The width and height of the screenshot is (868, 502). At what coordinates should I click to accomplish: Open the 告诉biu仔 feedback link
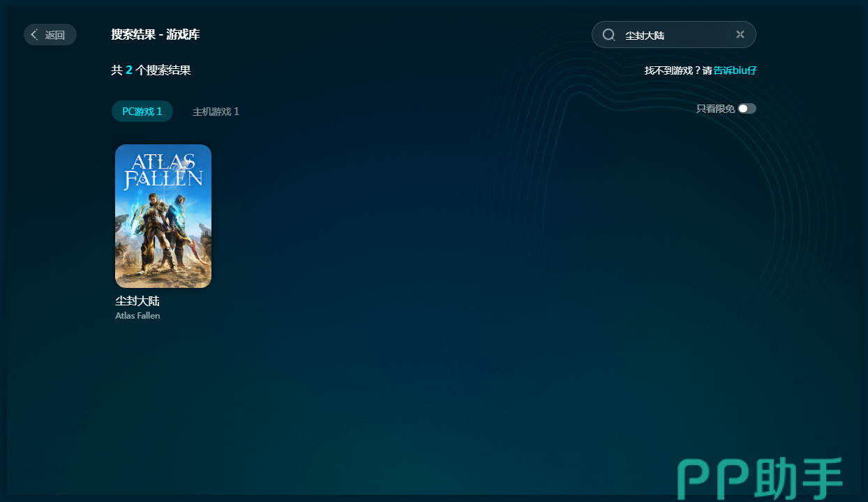pos(735,70)
